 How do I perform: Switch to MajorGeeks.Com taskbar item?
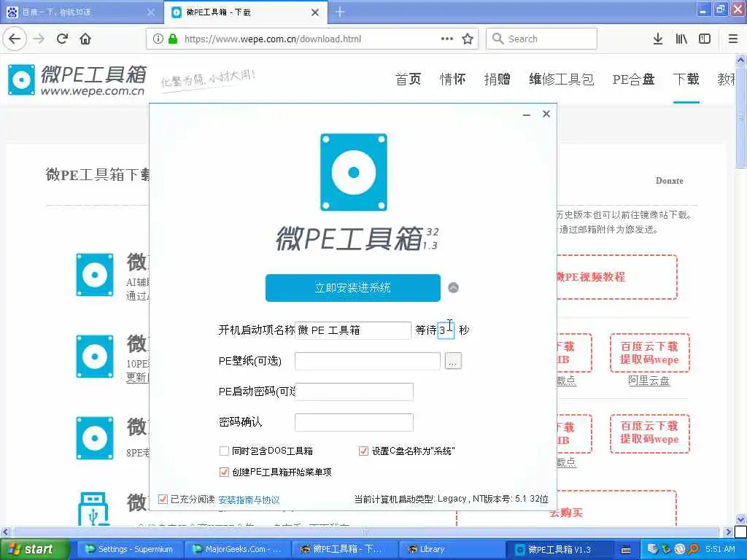click(x=236, y=549)
